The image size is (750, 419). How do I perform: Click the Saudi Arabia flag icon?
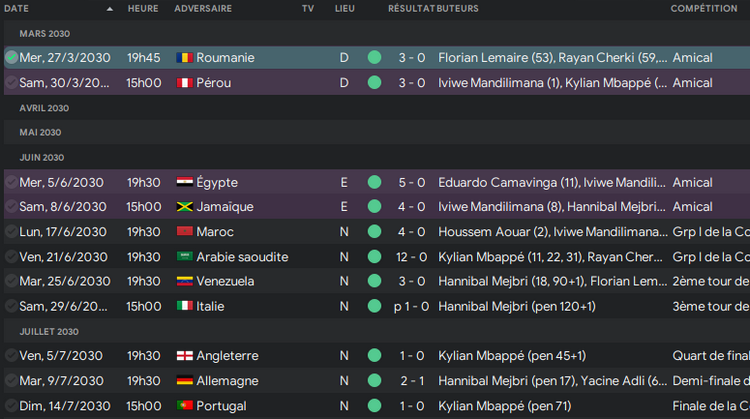click(184, 257)
